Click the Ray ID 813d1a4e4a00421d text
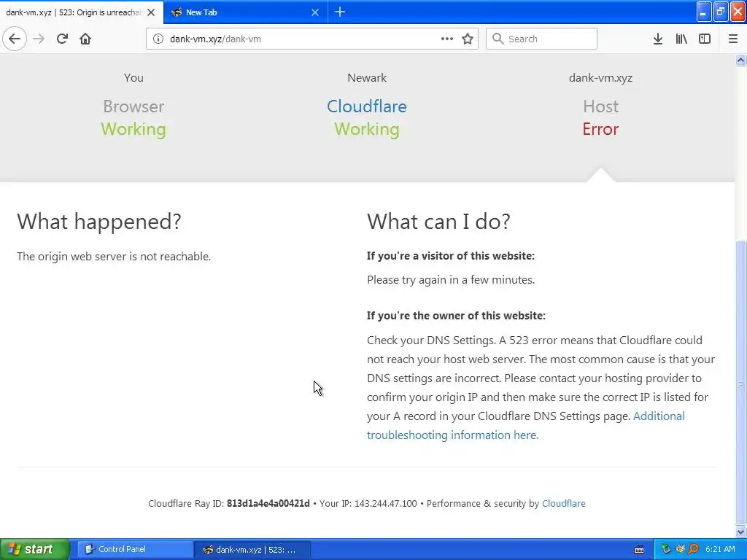 [x=268, y=503]
